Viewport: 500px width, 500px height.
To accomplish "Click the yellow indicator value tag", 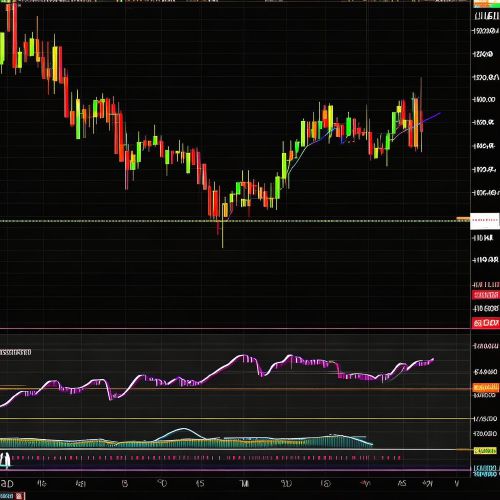I will click(485, 451).
